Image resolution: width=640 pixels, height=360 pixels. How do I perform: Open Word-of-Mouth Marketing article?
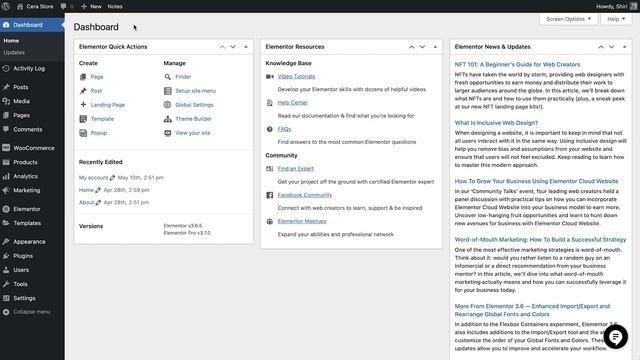pyautogui.click(x=540, y=240)
